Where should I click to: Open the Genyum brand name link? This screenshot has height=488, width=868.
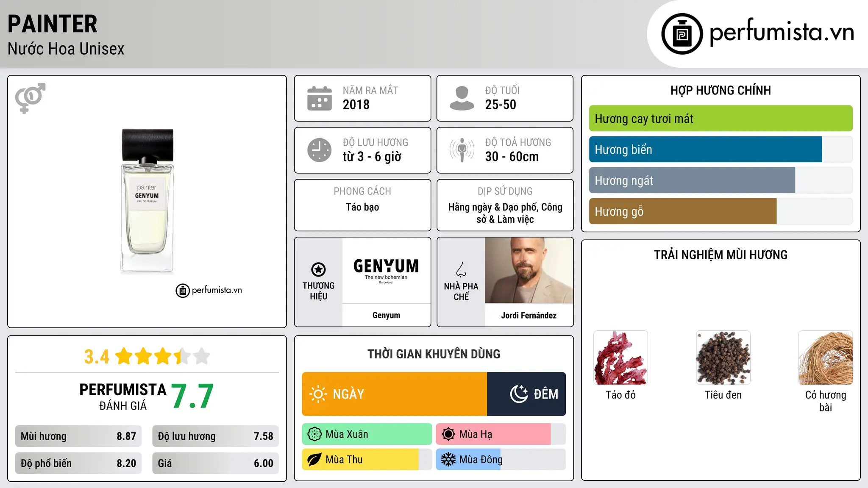(x=386, y=315)
